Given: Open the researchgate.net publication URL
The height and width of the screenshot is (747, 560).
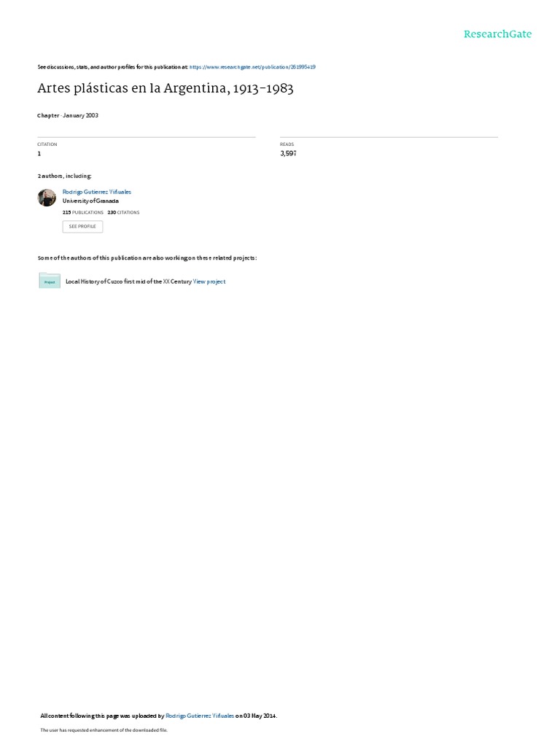Looking at the screenshot, I should pyautogui.click(x=252, y=67).
